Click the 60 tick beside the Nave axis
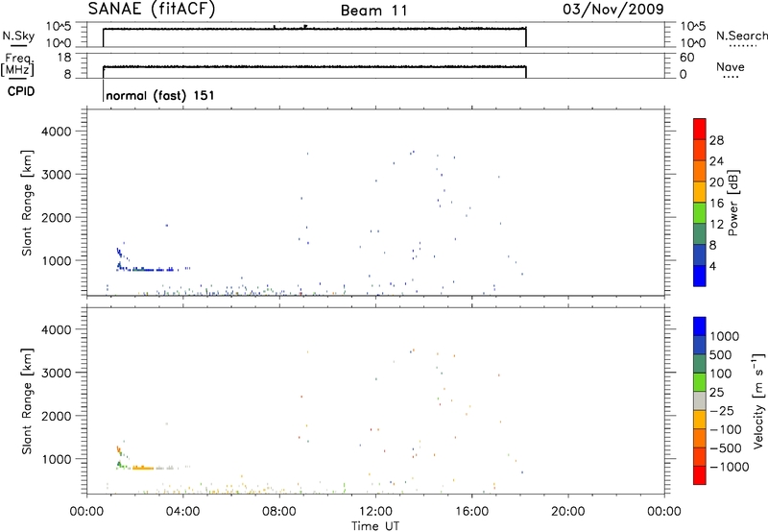 tap(687, 58)
